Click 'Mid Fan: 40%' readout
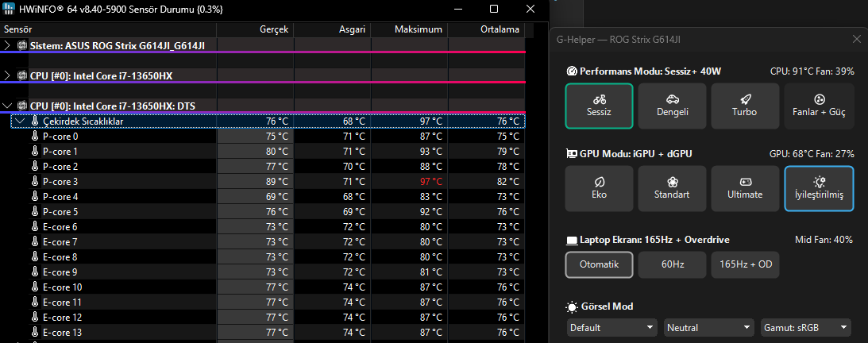Screen dimensions: 868x343 pos(824,240)
